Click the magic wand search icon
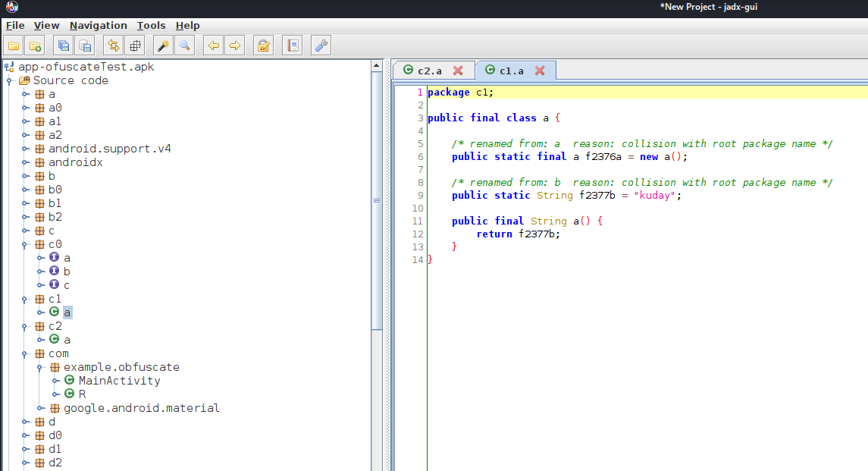Screen dimensions: 868x471 (x=163, y=46)
